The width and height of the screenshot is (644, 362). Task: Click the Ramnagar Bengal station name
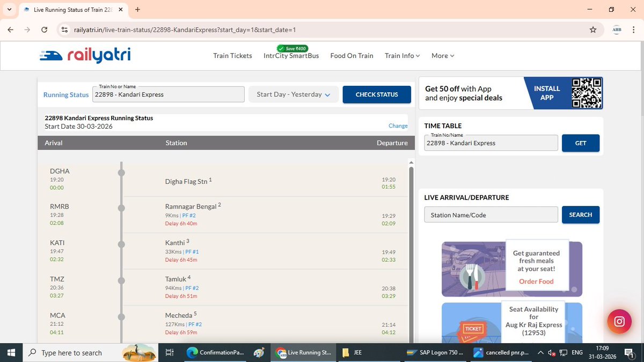[191, 206]
